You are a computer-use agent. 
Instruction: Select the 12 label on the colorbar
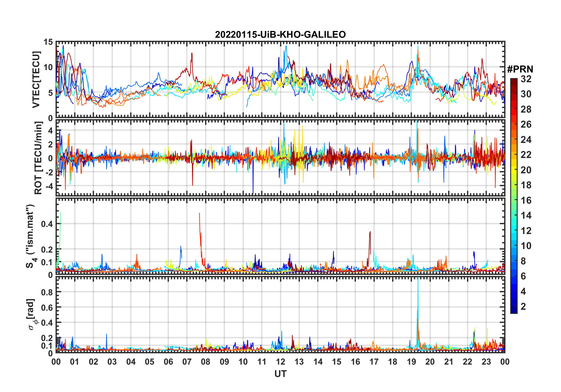(x=526, y=231)
